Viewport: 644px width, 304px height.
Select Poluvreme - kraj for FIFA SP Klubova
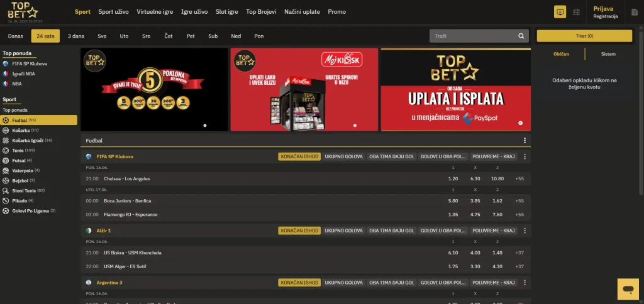[x=494, y=157]
